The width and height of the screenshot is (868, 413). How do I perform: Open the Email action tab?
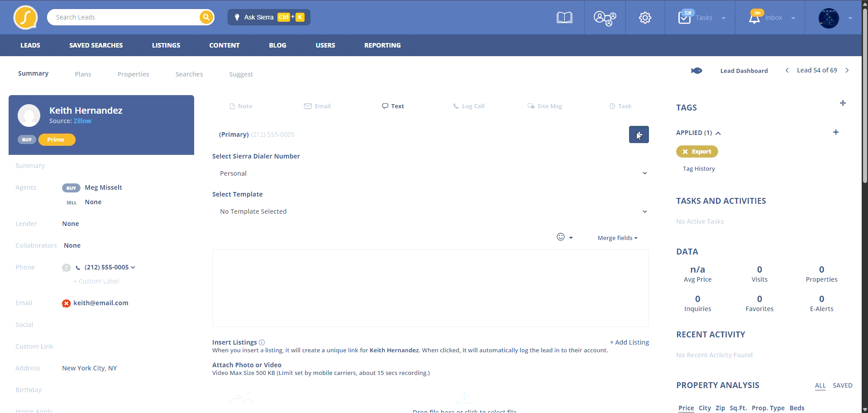point(317,106)
